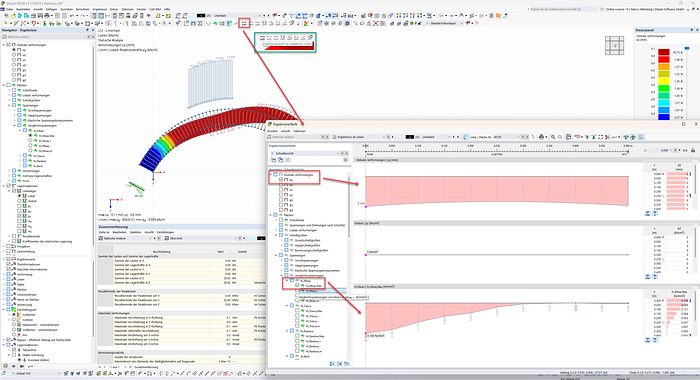Click lock icon beside x-position field
This screenshot has height=380, width=700.
pos(693,150)
